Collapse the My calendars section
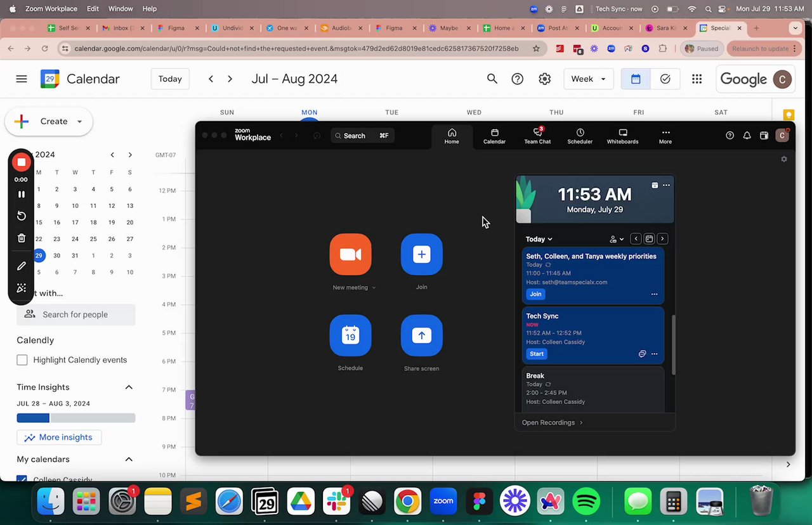 (x=129, y=459)
